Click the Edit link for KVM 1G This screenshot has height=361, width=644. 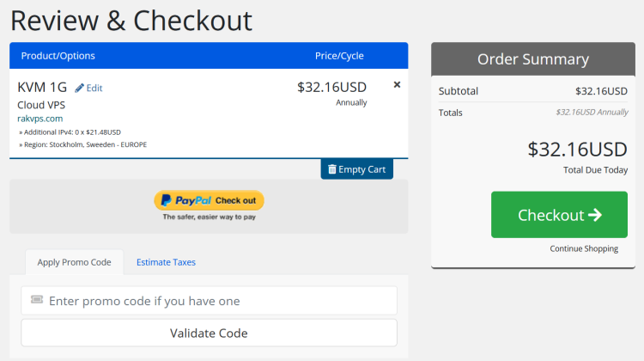click(x=88, y=88)
